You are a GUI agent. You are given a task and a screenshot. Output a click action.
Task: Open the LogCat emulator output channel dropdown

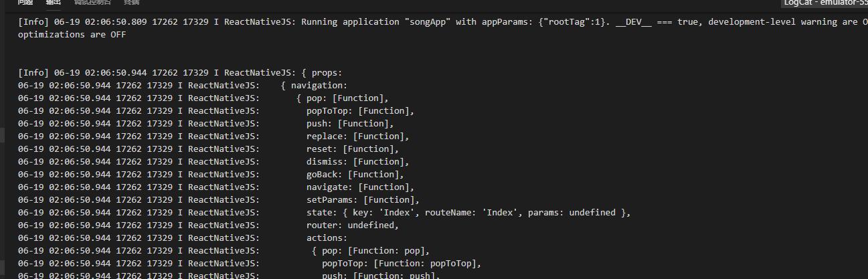[x=825, y=3]
